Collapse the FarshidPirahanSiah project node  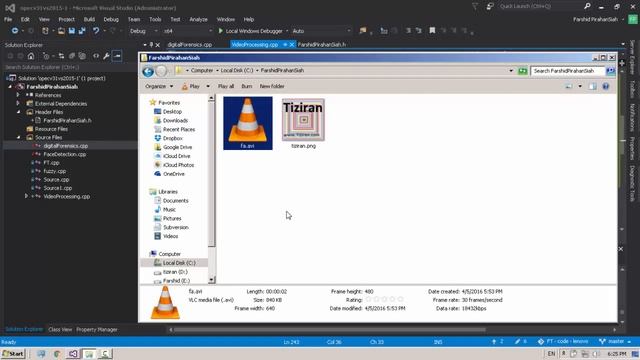[x=10, y=87]
